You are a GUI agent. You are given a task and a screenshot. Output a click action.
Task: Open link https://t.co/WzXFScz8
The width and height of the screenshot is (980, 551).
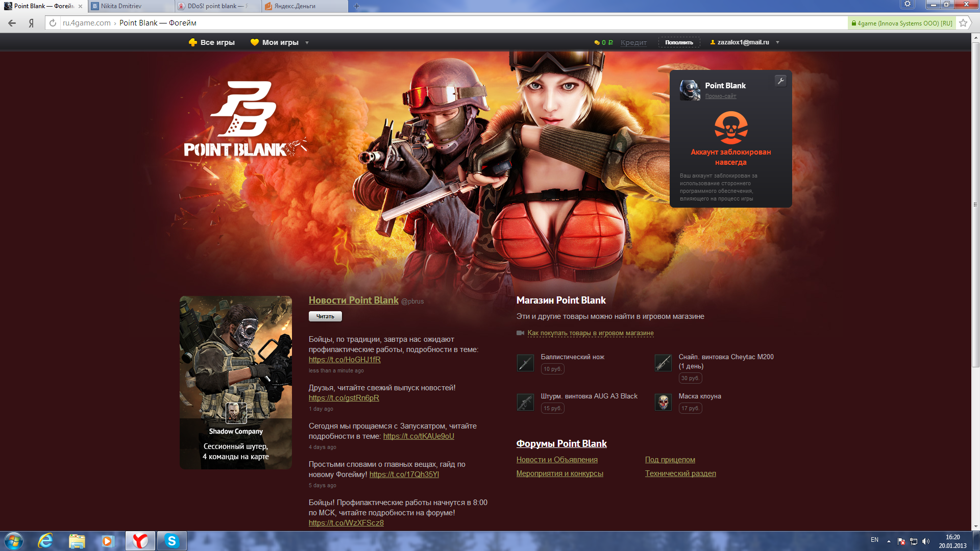(346, 523)
